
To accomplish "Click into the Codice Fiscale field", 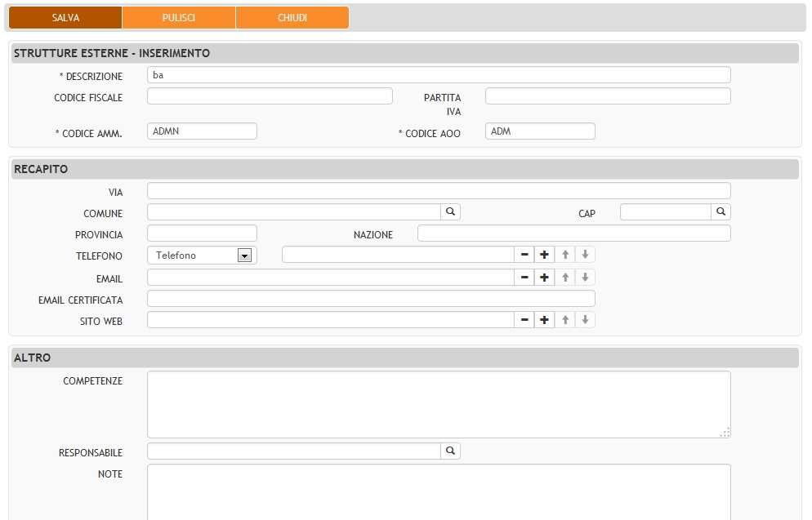I will (x=270, y=96).
